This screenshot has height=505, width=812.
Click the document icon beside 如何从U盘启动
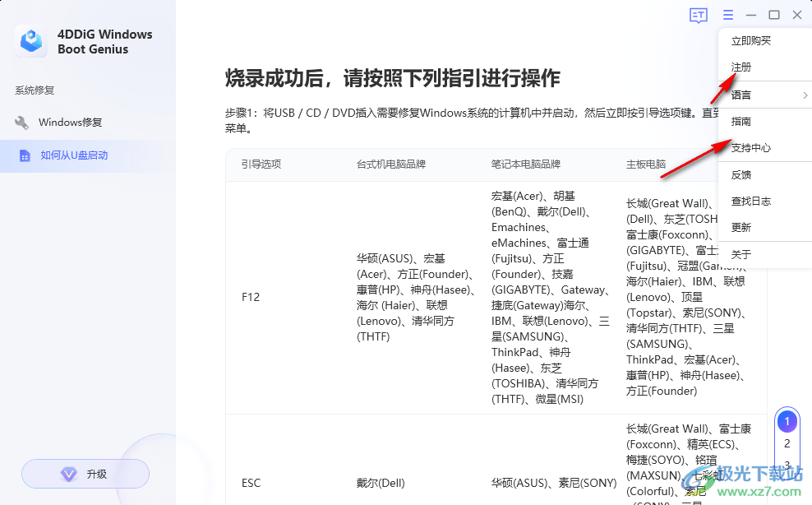point(25,155)
